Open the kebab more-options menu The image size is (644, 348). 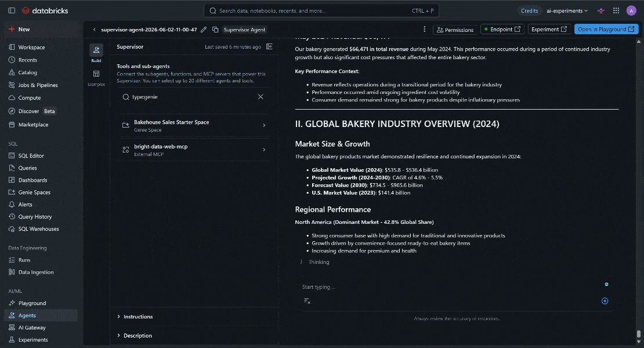(x=424, y=29)
